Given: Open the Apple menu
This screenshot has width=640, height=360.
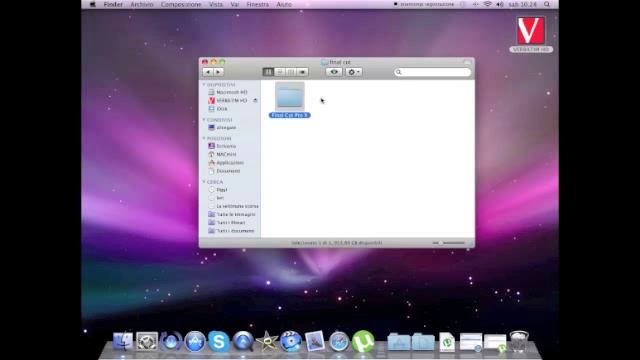Looking at the screenshot, I should pos(93,4).
